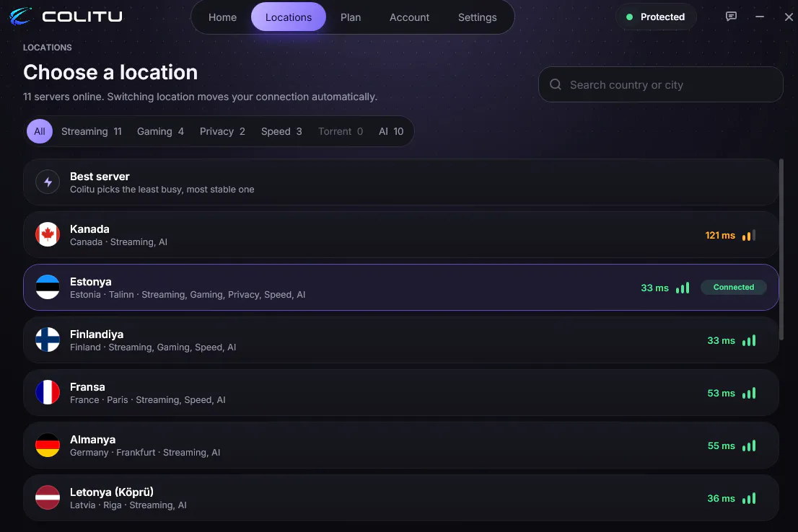Open the feedback chat icon
The height and width of the screenshot is (532, 798).
(x=731, y=17)
